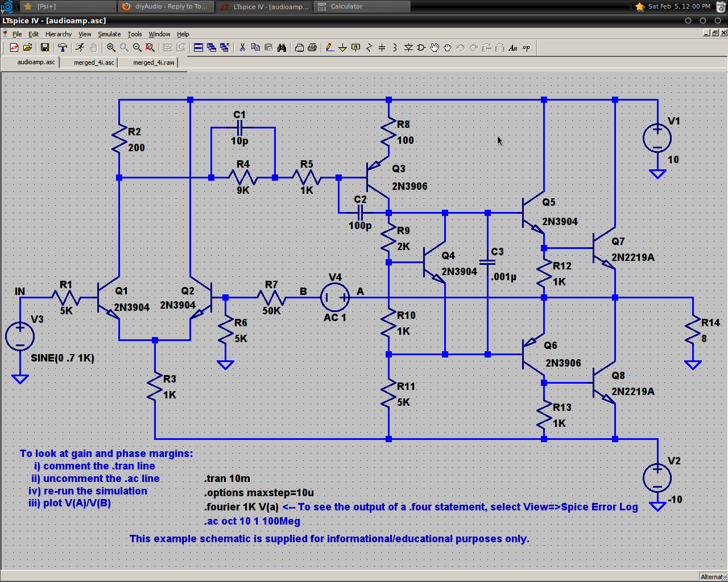The width and height of the screenshot is (728, 582).
Task: Zoom full extents with crossed magnifier icon
Action: pyautogui.click(x=150, y=48)
